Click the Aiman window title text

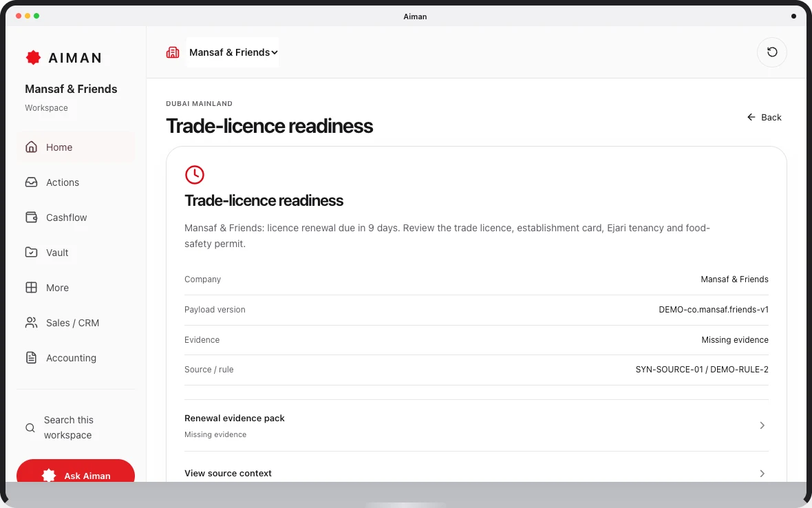pyautogui.click(x=415, y=17)
